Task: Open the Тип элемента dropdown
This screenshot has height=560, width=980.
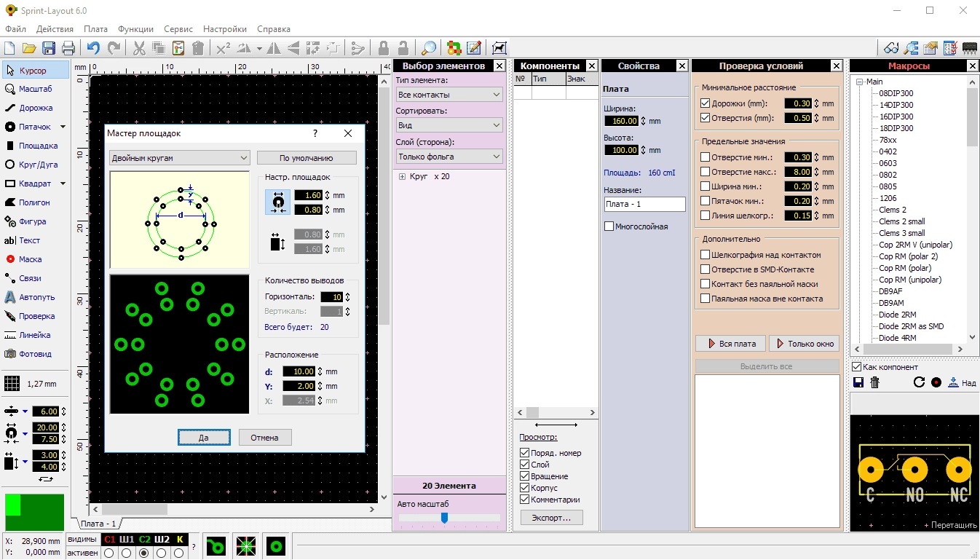Action: (x=449, y=95)
